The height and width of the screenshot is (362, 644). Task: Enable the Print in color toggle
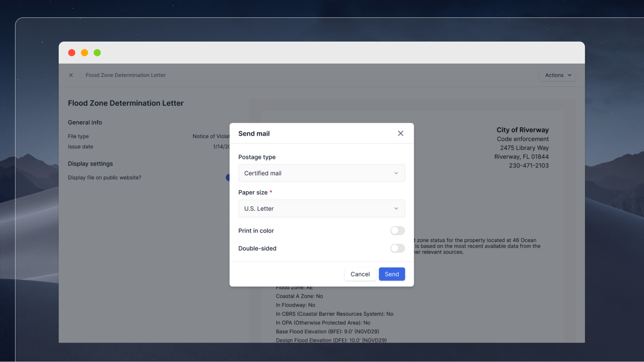tap(397, 231)
